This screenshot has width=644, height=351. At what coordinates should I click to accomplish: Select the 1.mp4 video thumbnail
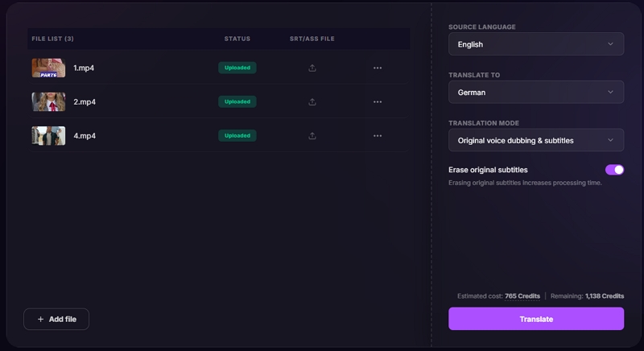[48, 68]
